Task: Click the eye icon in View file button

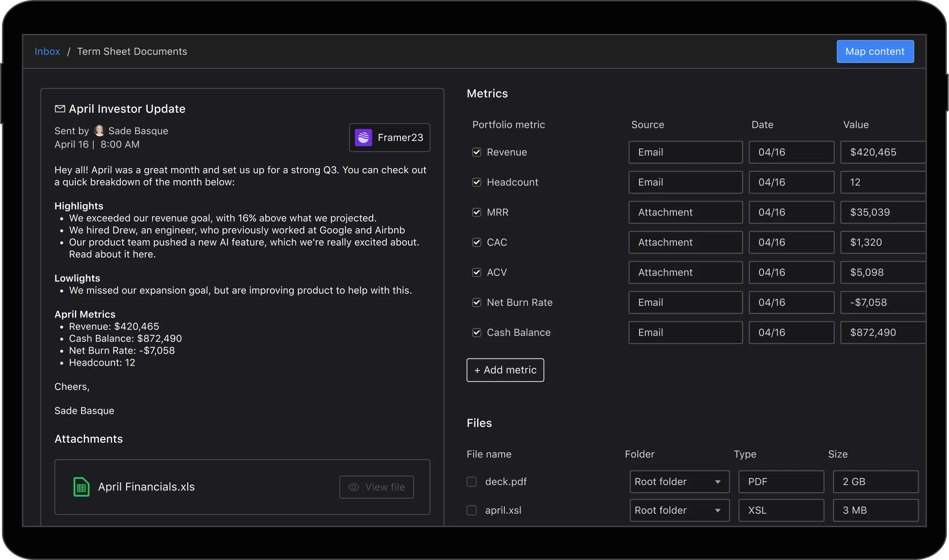Action: [x=354, y=487]
